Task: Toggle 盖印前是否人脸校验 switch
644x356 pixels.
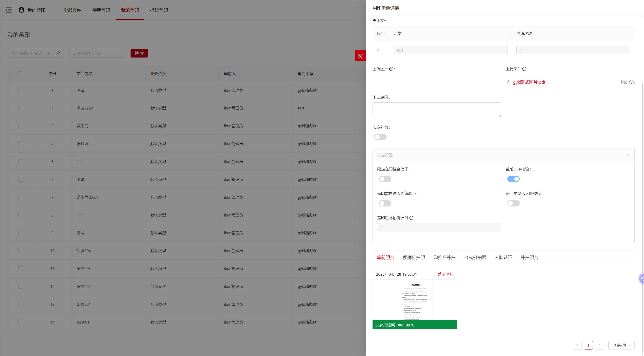Action: coord(513,203)
